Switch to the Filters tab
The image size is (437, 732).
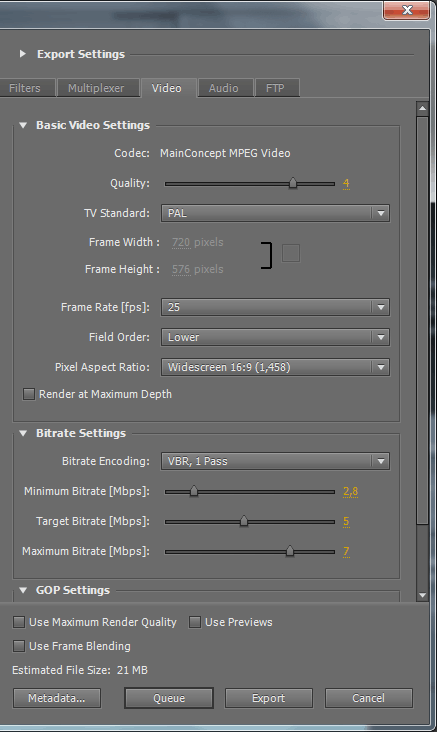(26, 88)
